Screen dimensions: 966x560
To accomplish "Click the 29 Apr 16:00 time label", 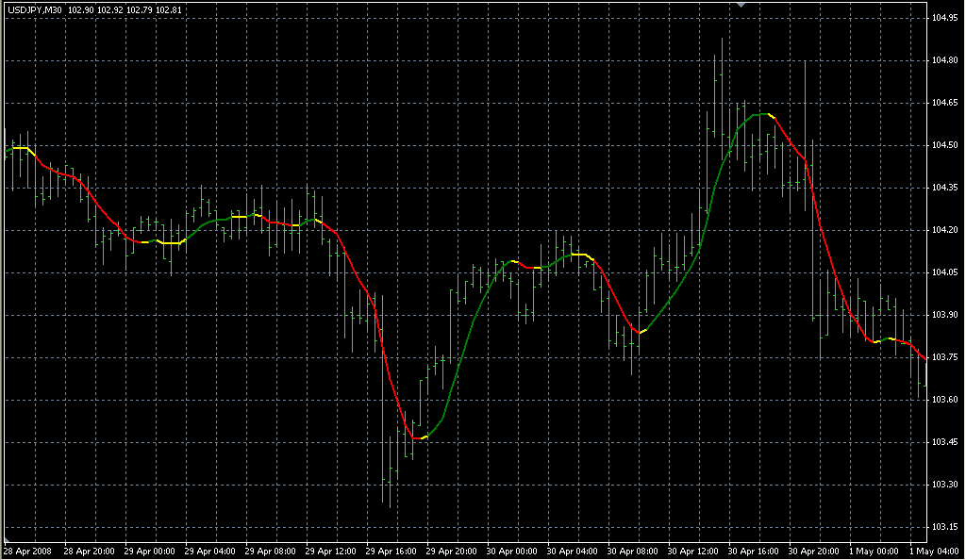I will [390, 551].
